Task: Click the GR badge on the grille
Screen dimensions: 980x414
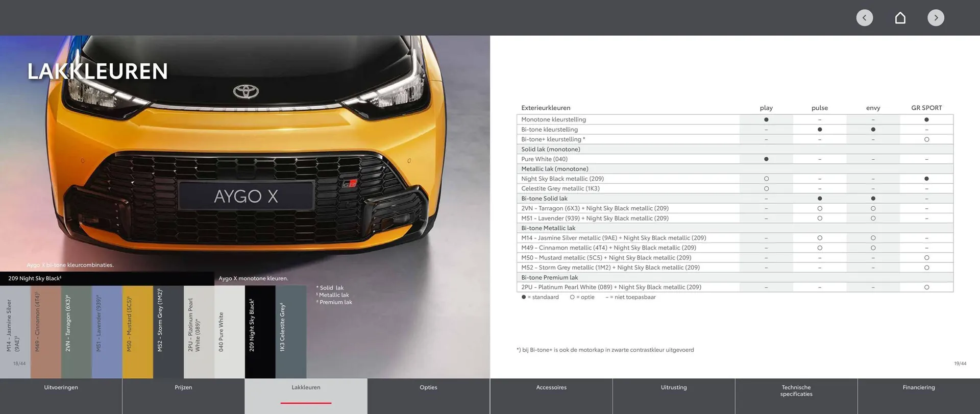Action: click(x=350, y=183)
